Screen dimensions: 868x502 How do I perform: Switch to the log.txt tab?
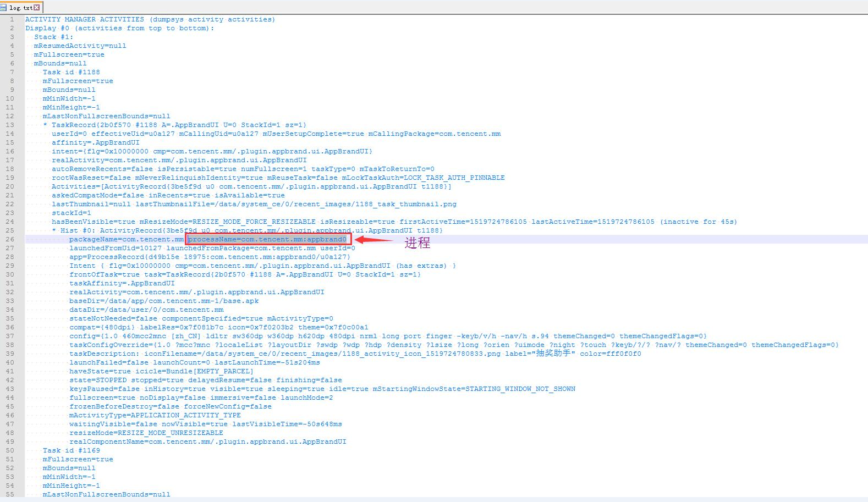point(21,8)
